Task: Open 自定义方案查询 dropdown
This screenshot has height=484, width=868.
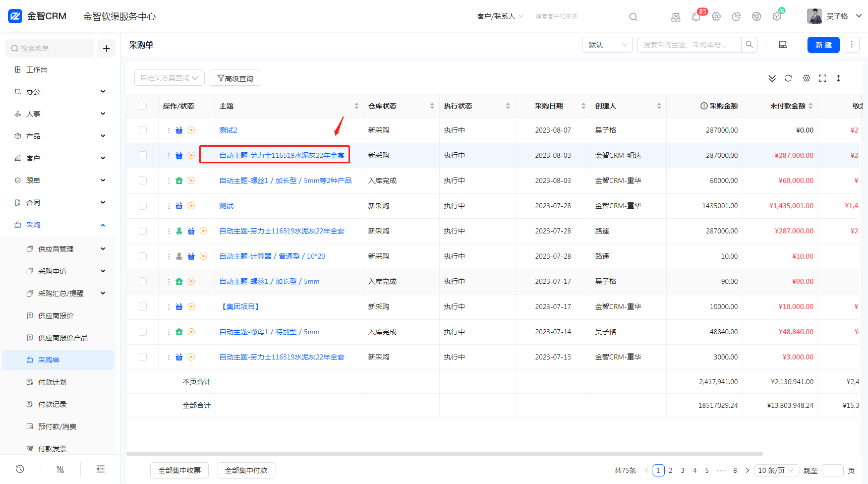Action: [x=169, y=78]
